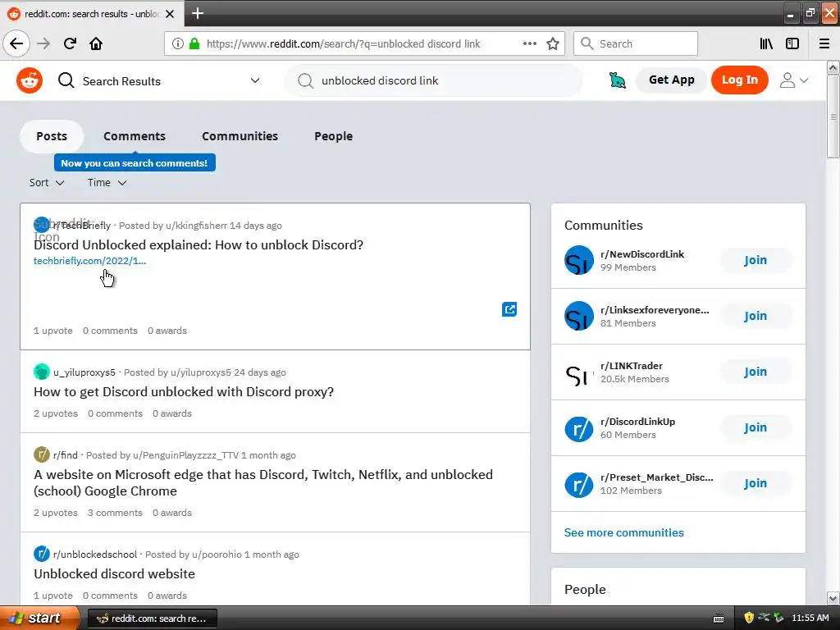Click the u/PenguinPlayzzzz_TTV author link
The image size is (840, 630).
tap(185, 454)
